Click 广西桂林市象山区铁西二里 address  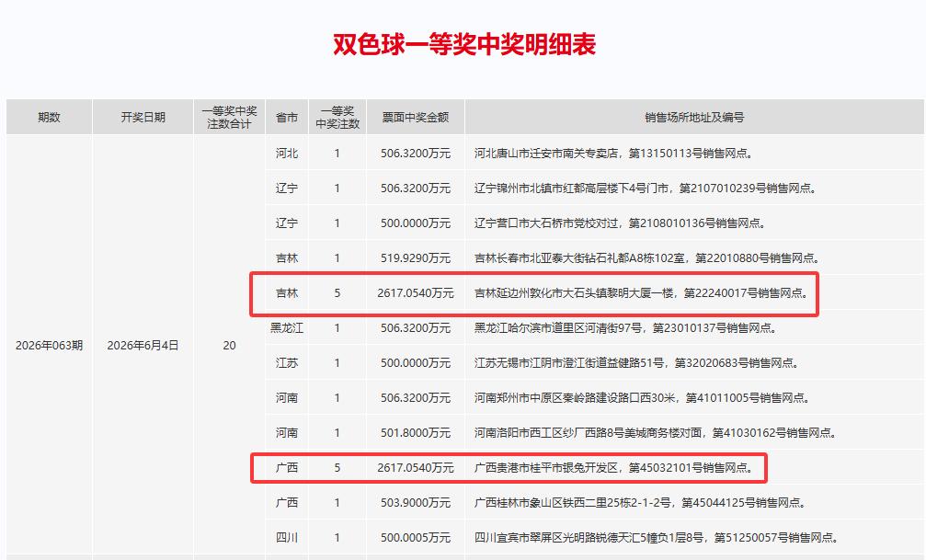(x=640, y=502)
